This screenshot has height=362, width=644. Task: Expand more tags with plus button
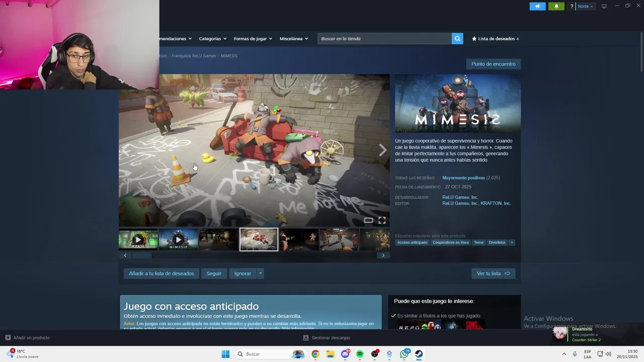pyautogui.click(x=512, y=242)
